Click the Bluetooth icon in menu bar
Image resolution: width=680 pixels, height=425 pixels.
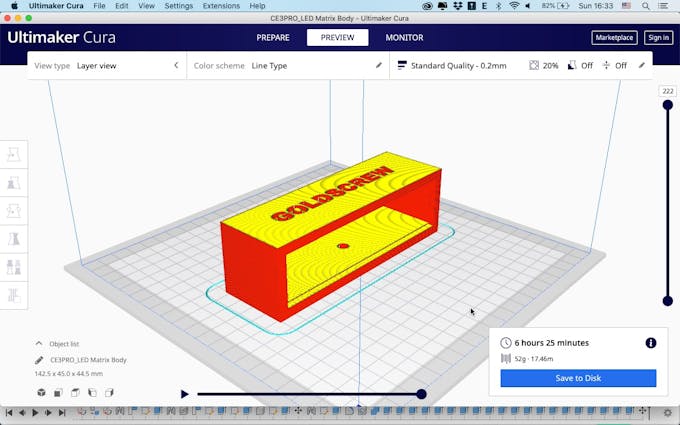(x=498, y=6)
